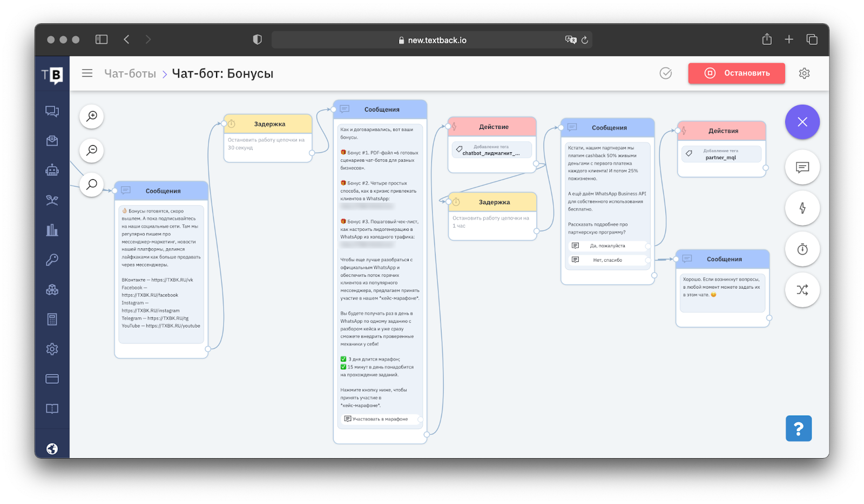Go to Чат-боты breadcrumb
The width and height of the screenshot is (864, 504).
click(130, 74)
